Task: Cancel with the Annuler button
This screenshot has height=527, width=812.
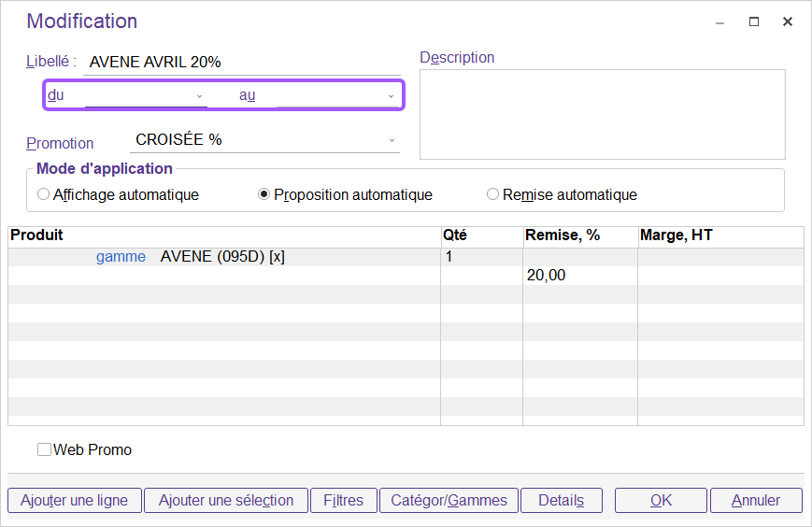Action: click(x=756, y=500)
